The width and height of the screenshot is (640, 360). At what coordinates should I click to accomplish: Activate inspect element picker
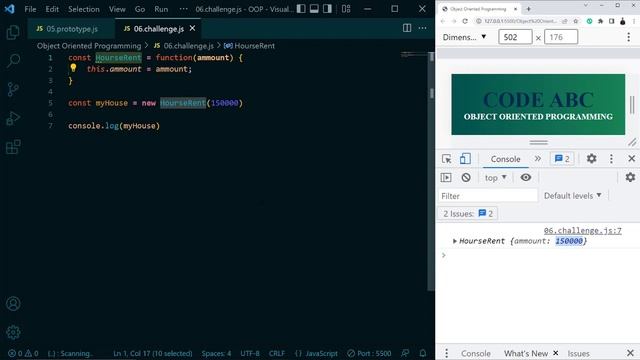click(x=447, y=159)
